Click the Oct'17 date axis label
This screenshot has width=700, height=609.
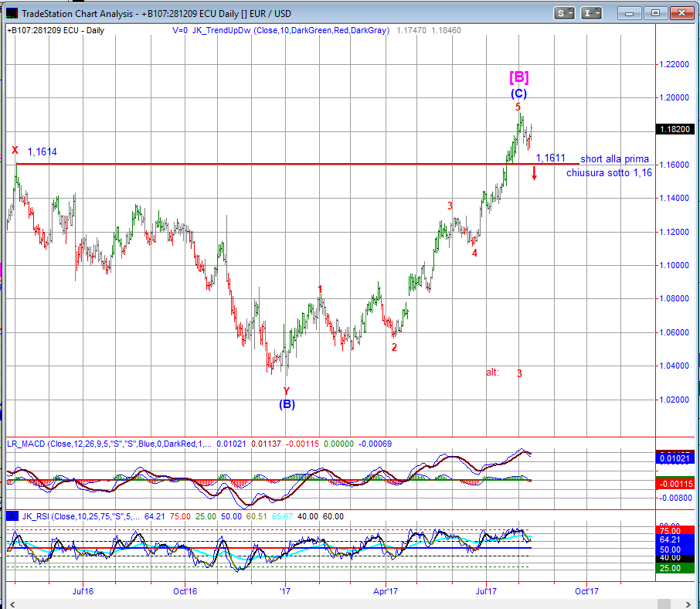[586, 591]
